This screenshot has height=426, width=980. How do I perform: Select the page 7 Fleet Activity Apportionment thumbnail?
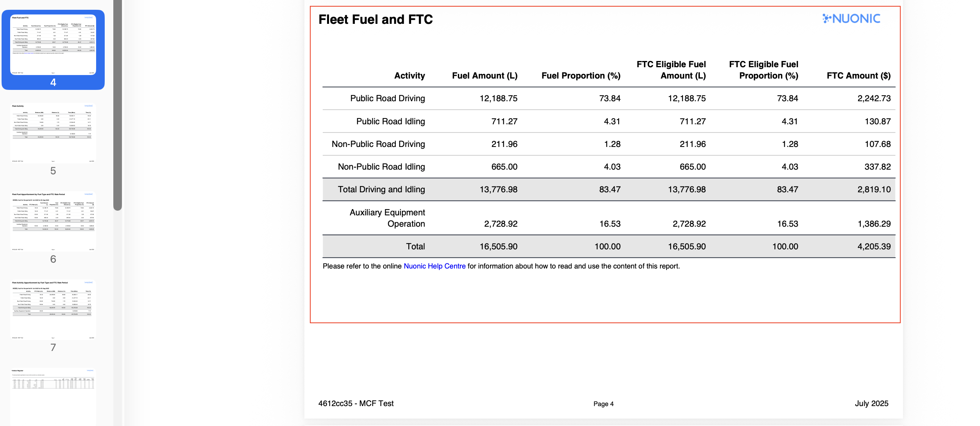[53, 309]
